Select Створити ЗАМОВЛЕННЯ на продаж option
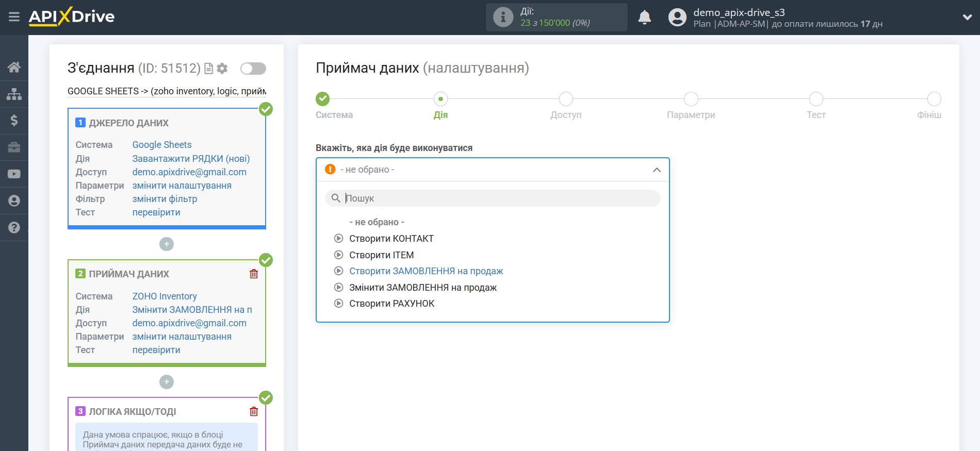Image resolution: width=980 pixels, height=451 pixels. [x=426, y=271]
